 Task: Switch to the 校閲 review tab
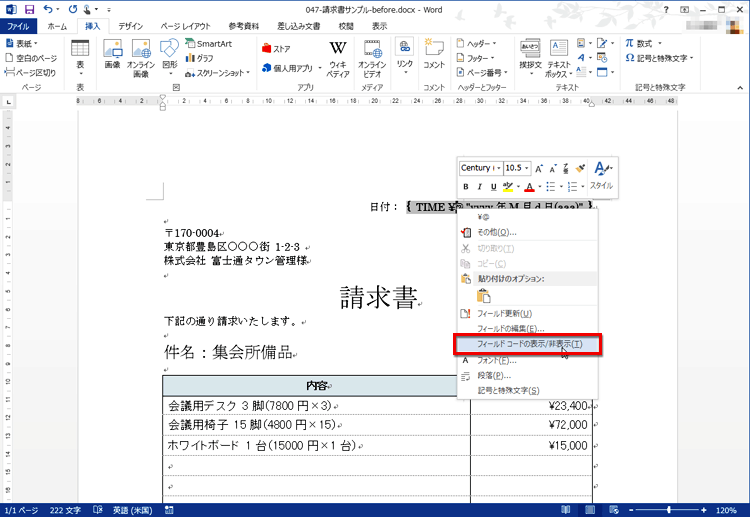tap(346, 26)
